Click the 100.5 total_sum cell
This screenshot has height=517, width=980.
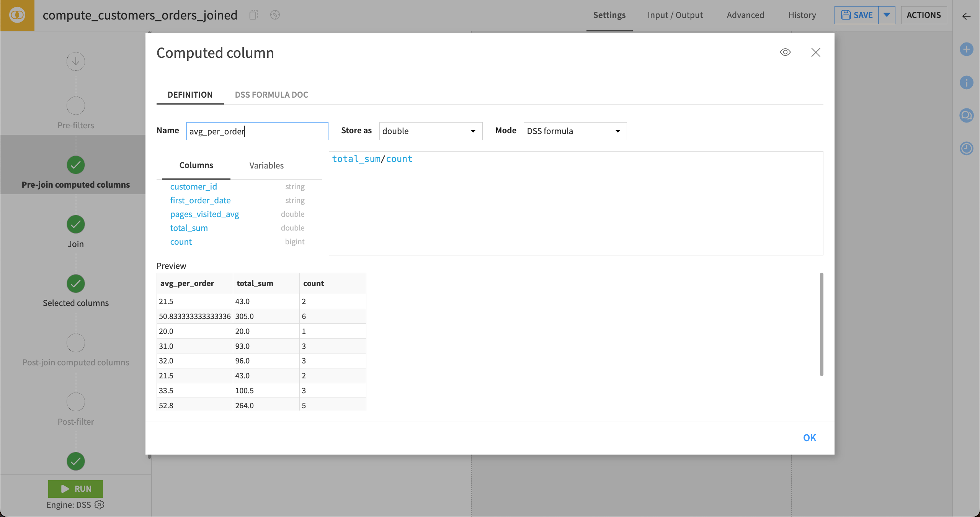(x=266, y=391)
